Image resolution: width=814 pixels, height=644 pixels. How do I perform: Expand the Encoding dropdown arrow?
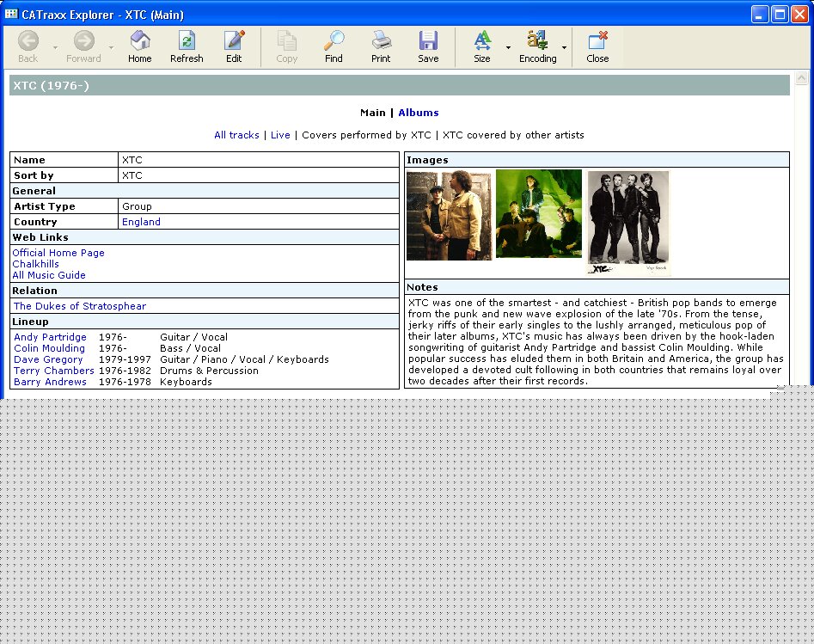click(564, 48)
